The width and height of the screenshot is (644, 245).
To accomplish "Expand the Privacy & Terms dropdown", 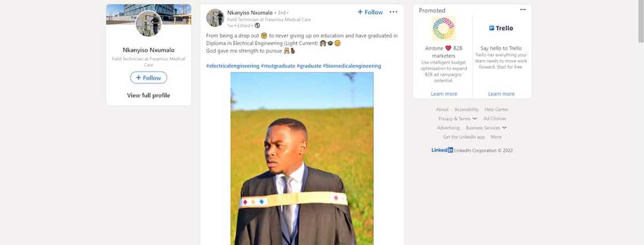I will (457, 118).
